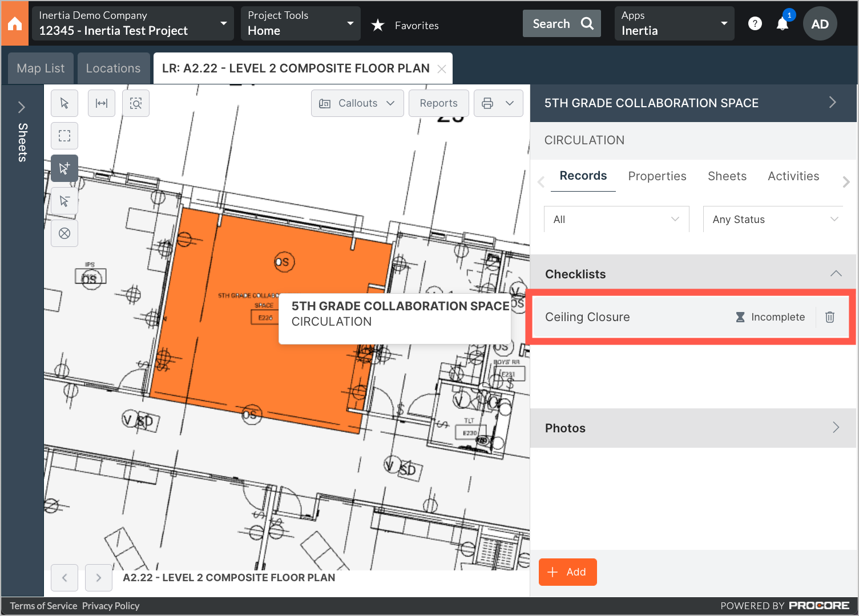The image size is (859, 616).
Task: Open the help question mark
Action: 755,23
